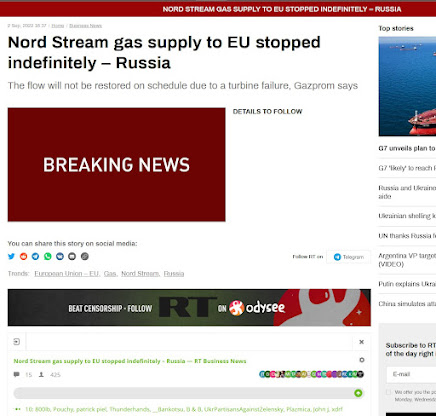Go to the Home breadcrumb
The height and width of the screenshot is (416, 436).
(58, 26)
